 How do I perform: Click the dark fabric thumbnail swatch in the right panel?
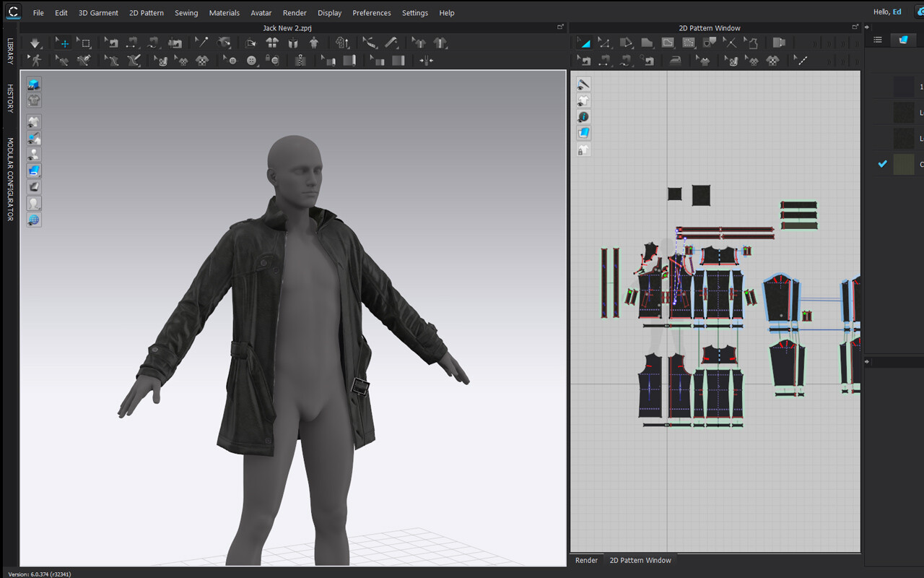pyautogui.click(x=904, y=112)
